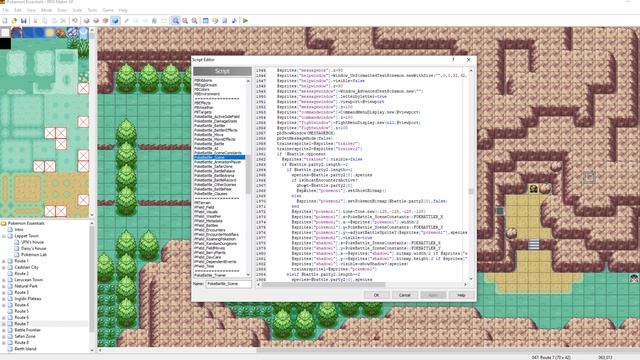This screenshot has height=360, width=640.
Task: Set map zoom to 1:2 scale
Action: coord(185,21)
